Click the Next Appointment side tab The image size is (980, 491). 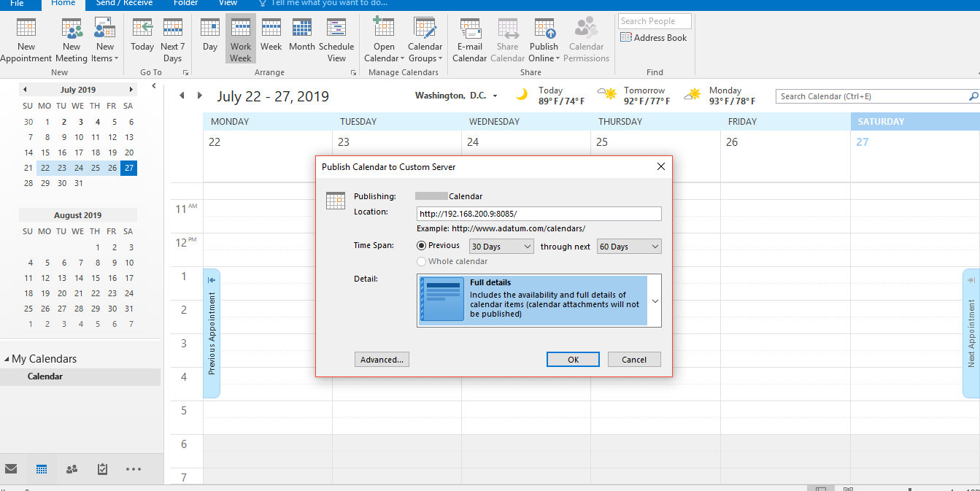click(971, 333)
